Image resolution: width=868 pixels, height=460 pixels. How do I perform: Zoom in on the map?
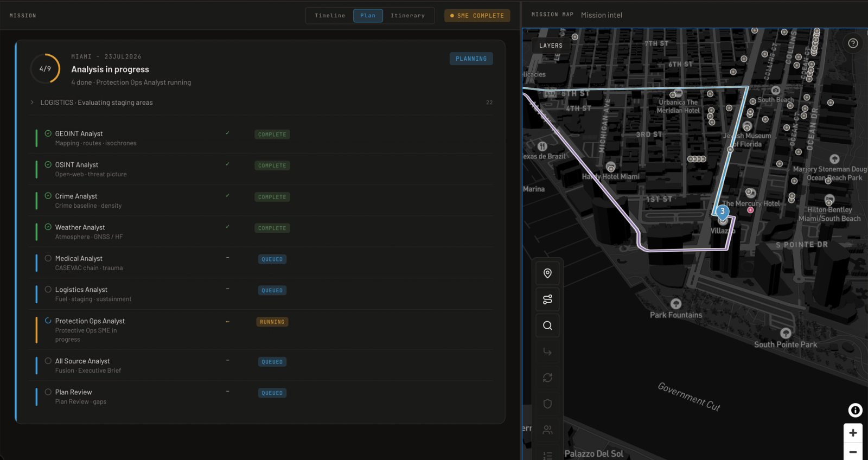[x=853, y=433]
